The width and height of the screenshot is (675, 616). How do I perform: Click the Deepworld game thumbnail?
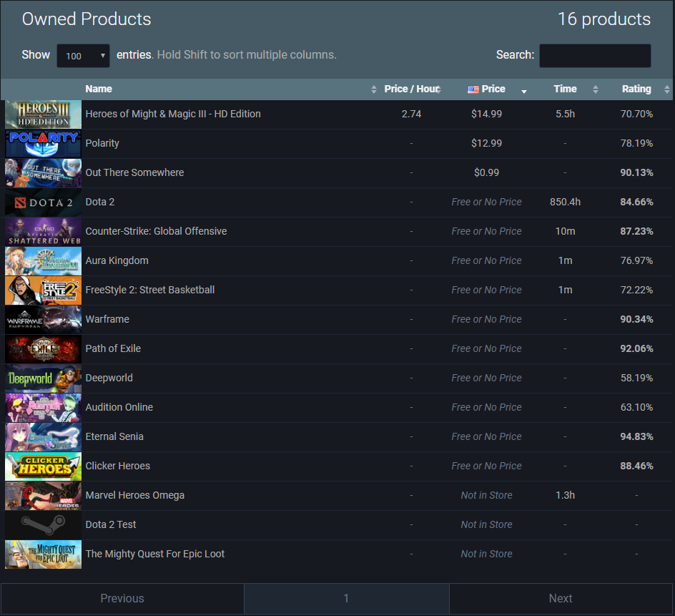43,378
